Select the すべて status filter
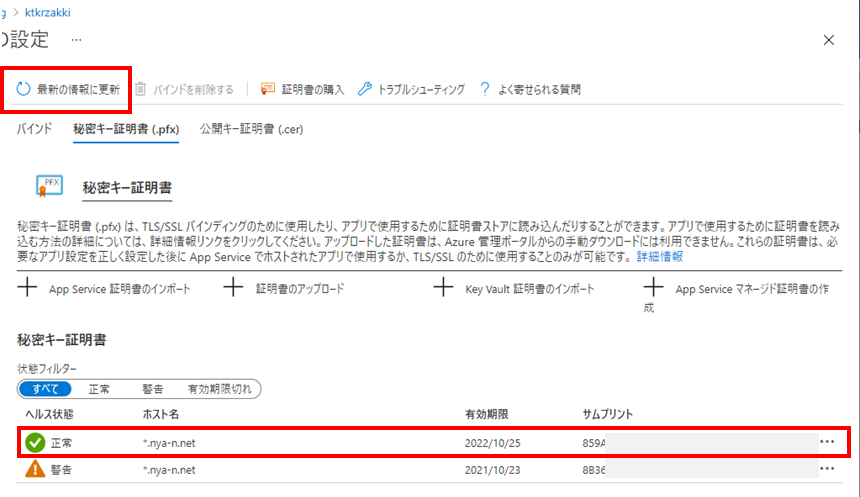 (x=45, y=389)
